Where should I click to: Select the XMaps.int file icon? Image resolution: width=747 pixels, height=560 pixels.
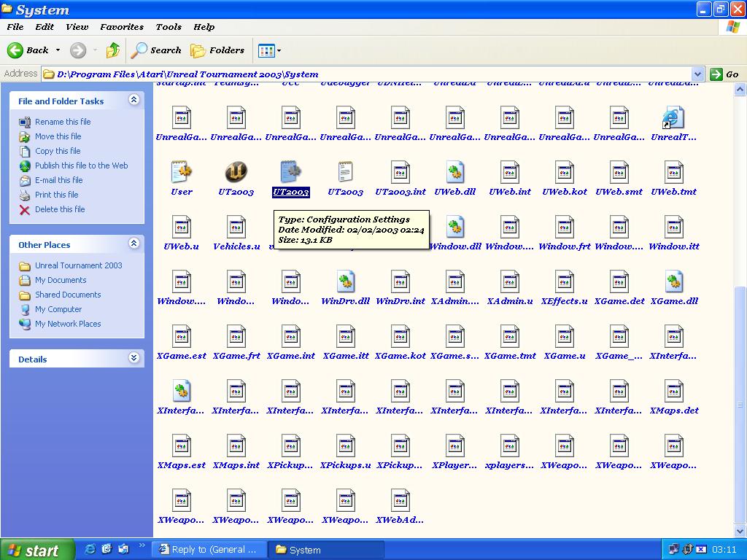pyautogui.click(x=236, y=446)
